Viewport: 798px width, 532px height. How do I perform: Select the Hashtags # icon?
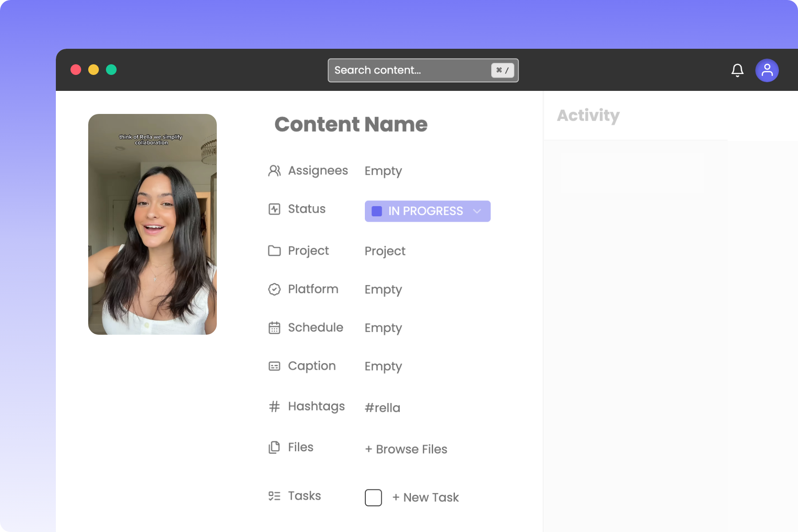tap(274, 406)
